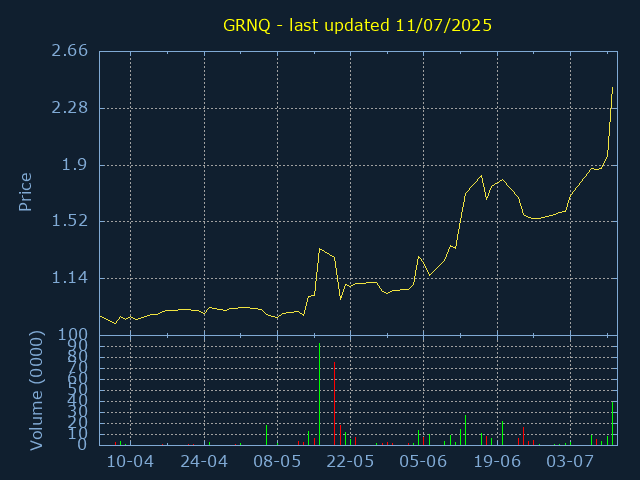Click the 19-06 date label
The width and height of the screenshot is (640, 480).
pos(497,462)
